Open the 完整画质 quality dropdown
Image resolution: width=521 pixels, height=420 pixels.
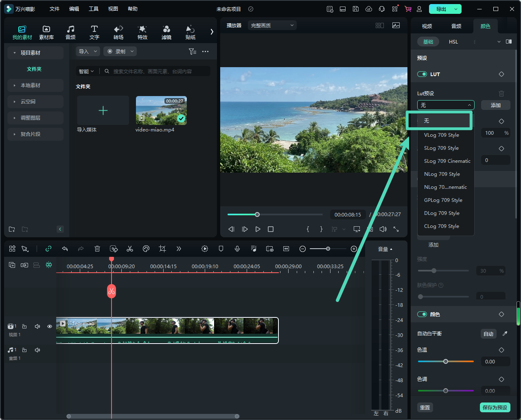point(272,25)
